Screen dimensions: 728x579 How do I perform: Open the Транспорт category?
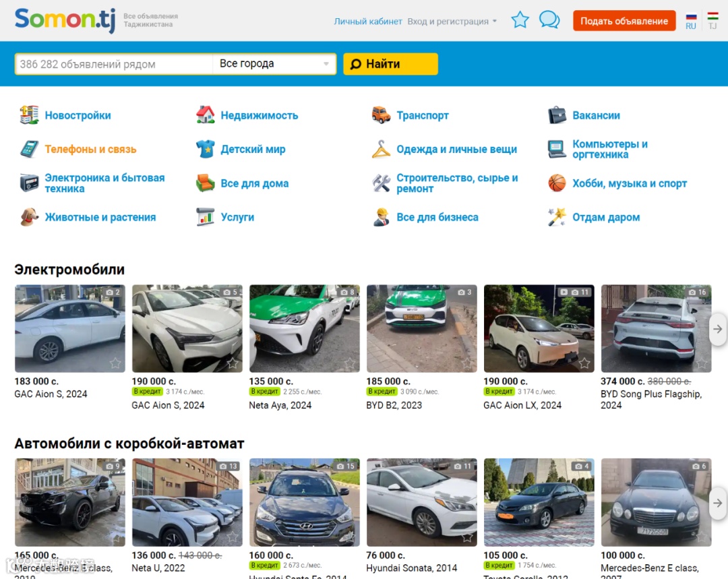click(x=423, y=115)
